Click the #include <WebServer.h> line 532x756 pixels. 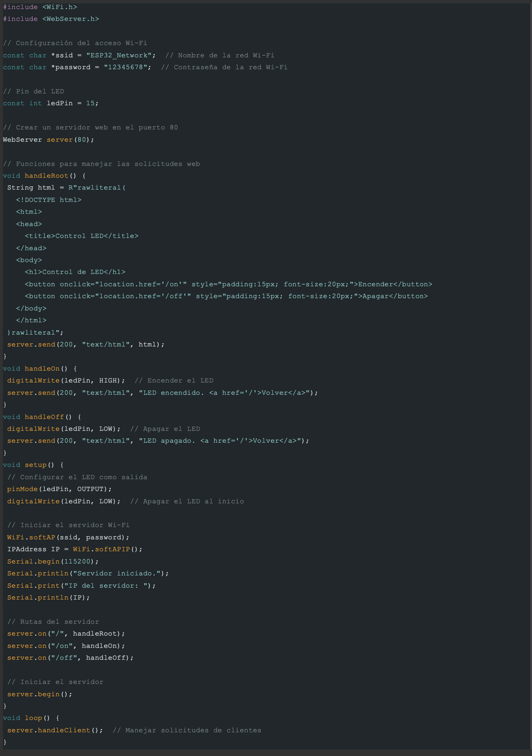pyautogui.click(x=51, y=19)
